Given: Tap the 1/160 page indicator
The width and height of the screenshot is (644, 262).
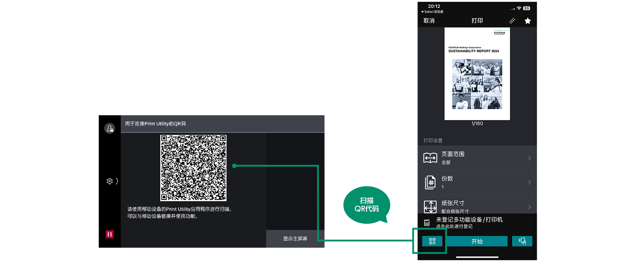Looking at the screenshot, I should [x=477, y=123].
